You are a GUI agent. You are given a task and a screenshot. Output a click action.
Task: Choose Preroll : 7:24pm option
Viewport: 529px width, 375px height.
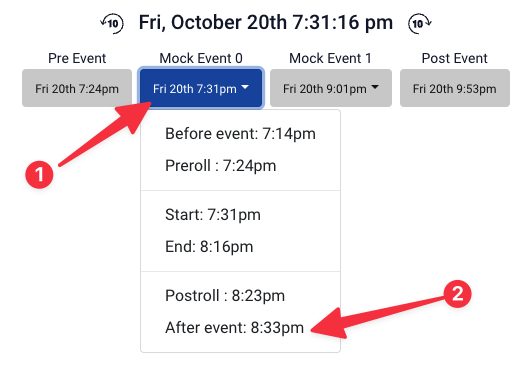click(x=240, y=166)
